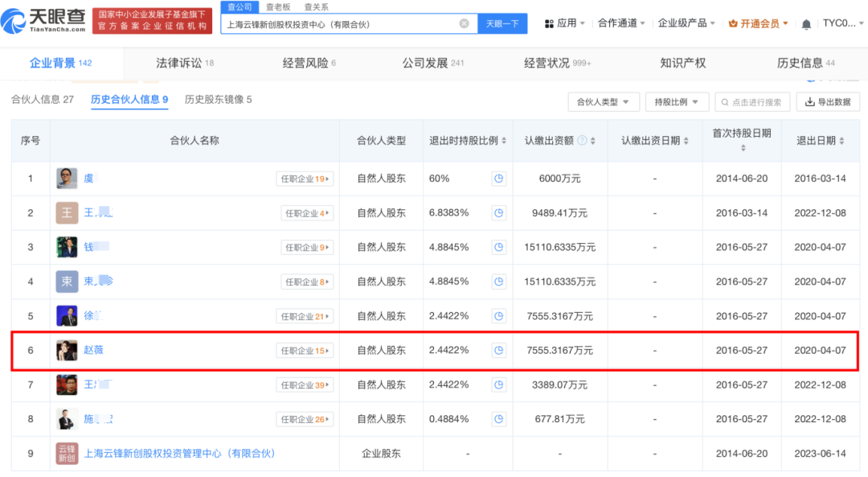This screenshot has width=868, height=477.
Task: Open share pie chart icon in row 3
Action: [x=499, y=247]
